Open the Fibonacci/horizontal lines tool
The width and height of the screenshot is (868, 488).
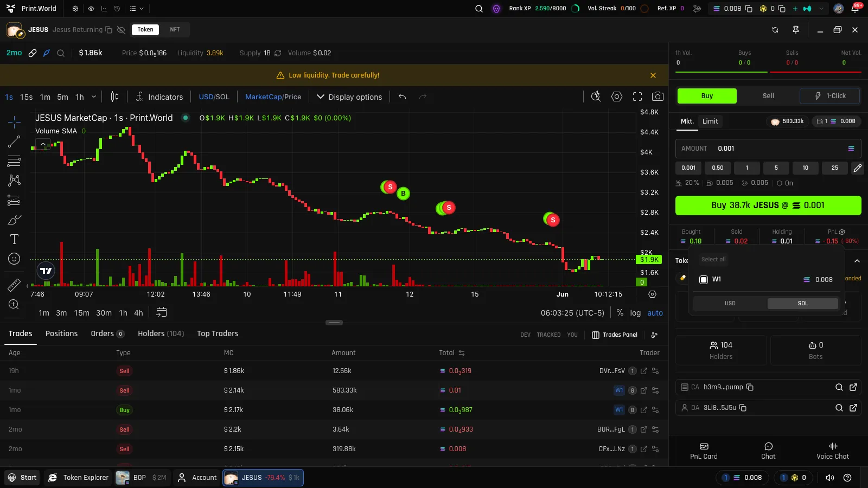click(x=14, y=161)
